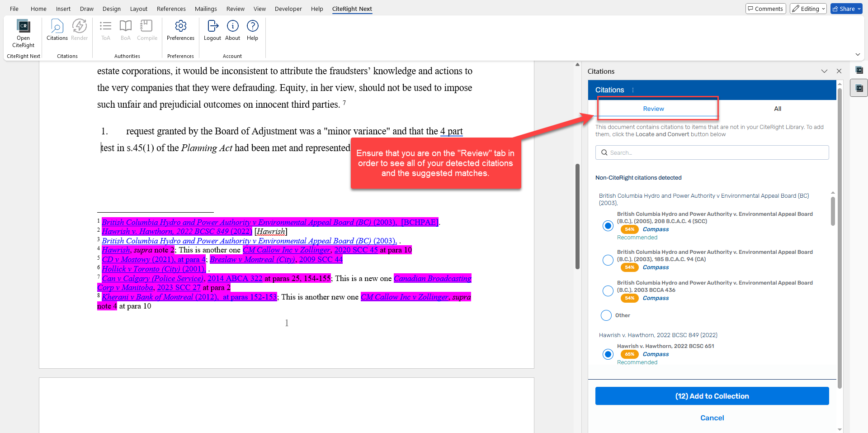
Task: Click the Comments button
Action: click(766, 9)
